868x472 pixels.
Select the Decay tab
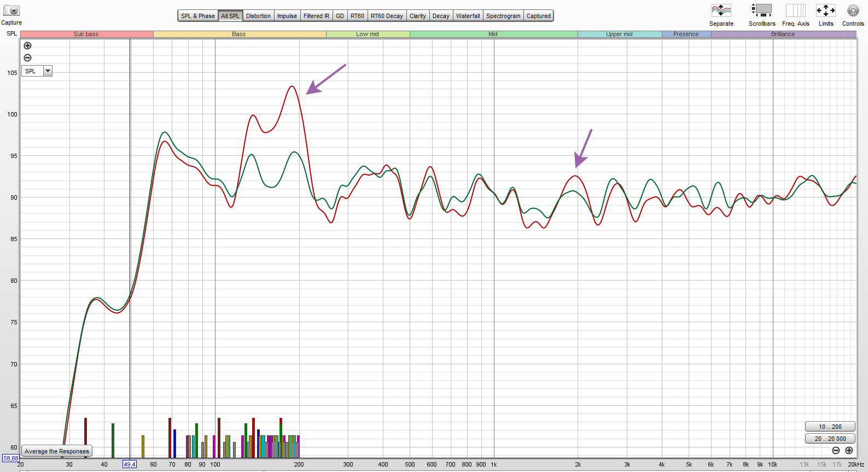click(441, 16)
